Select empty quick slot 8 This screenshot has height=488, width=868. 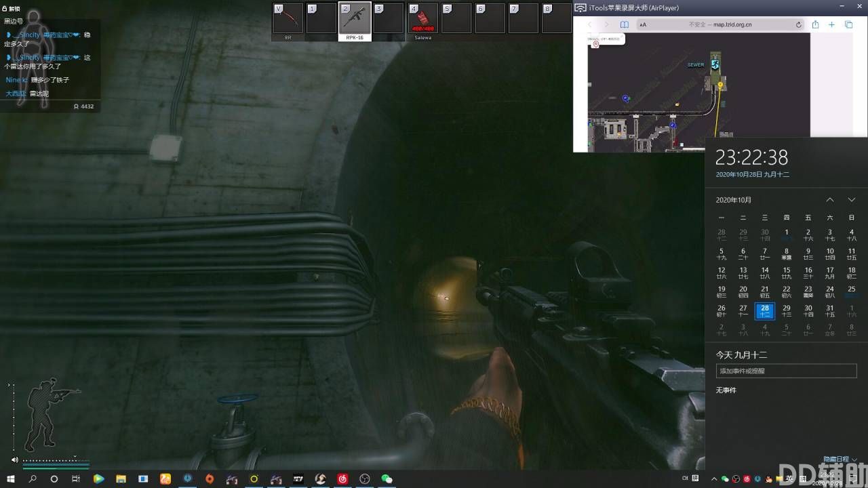pos(557,18)
